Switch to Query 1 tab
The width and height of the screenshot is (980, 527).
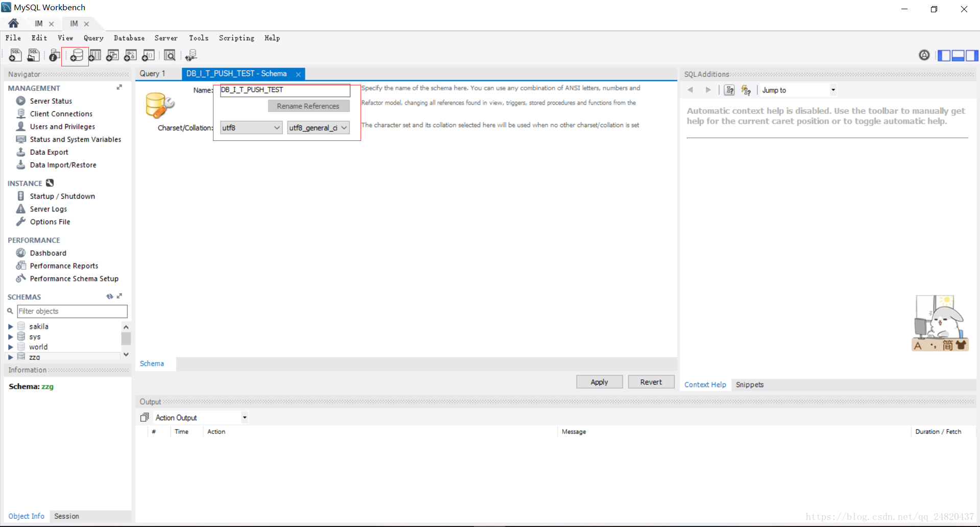pos(152,74)
